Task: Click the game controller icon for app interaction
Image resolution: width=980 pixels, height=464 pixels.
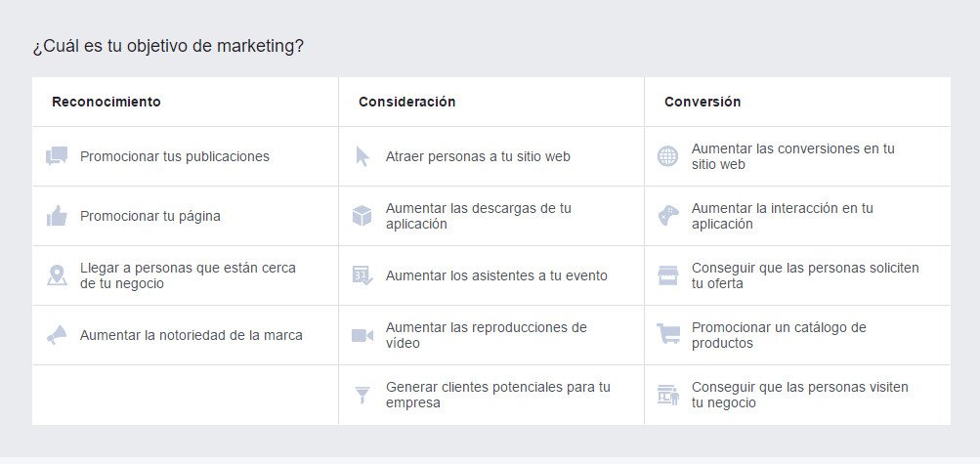Action: tap(668, 216)
